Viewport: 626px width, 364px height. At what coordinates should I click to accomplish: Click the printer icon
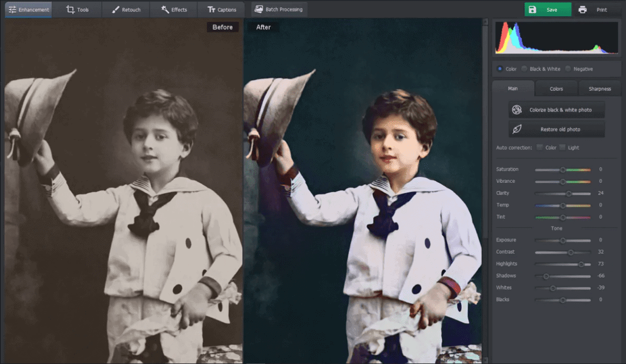pos(582,9)
